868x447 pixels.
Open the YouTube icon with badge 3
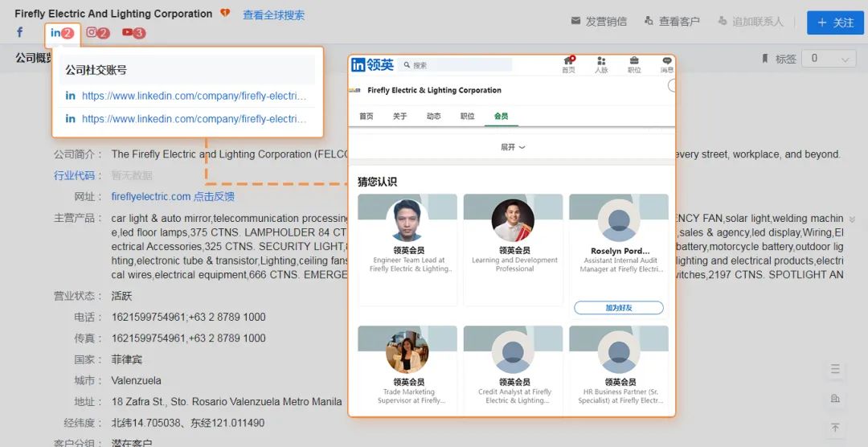(134, 33)
